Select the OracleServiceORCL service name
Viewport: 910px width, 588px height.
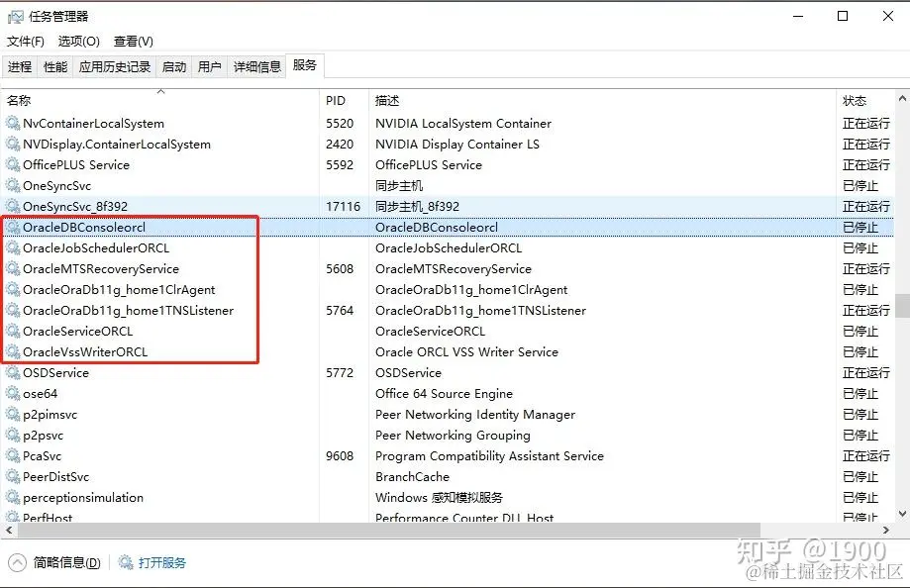pos(78,331)
